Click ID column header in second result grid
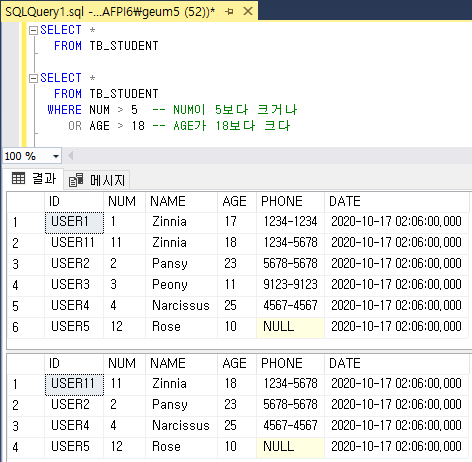This screenshot has width=472, height=462. click(x=74, y=364)
